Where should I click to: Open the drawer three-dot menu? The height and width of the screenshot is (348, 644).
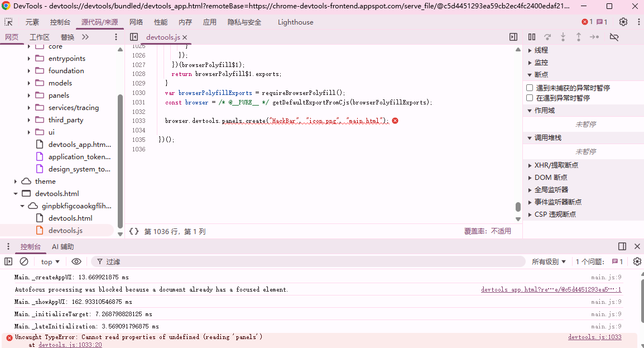coord(8,246)
